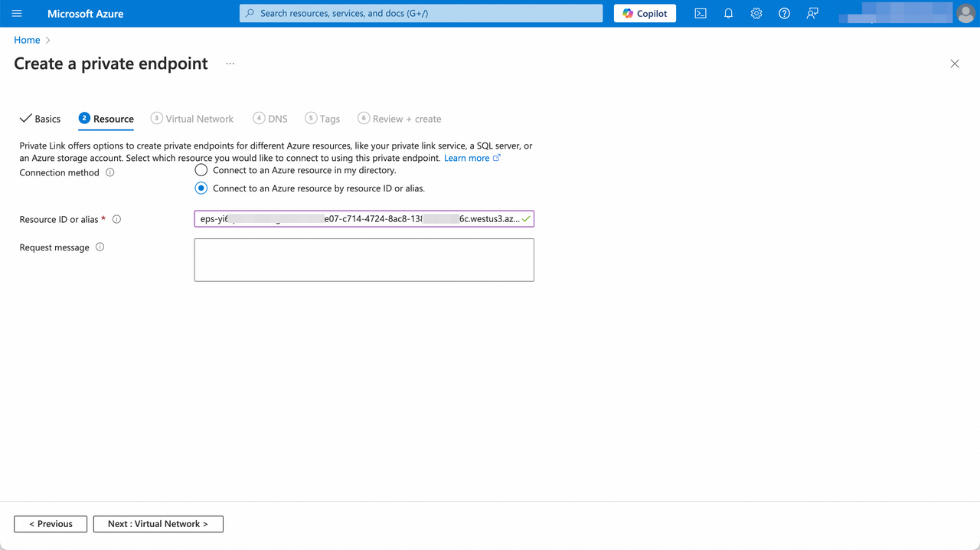Select 'Connect to an Azure resource by resource ID or alias'
This screenshot has width=980, height=550.
click(201, 188)
